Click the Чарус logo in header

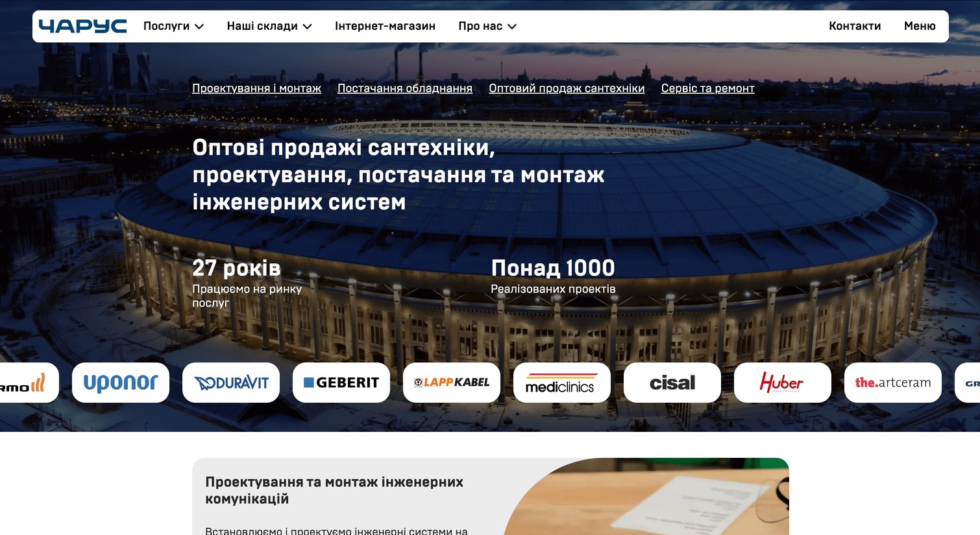pos(82,26)
